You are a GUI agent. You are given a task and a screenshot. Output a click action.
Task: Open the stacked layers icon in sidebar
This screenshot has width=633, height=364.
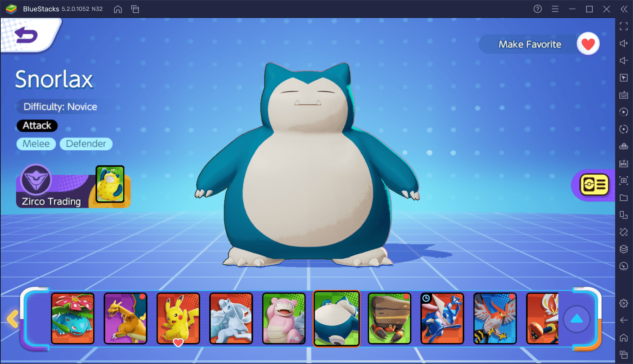[624, 249]
